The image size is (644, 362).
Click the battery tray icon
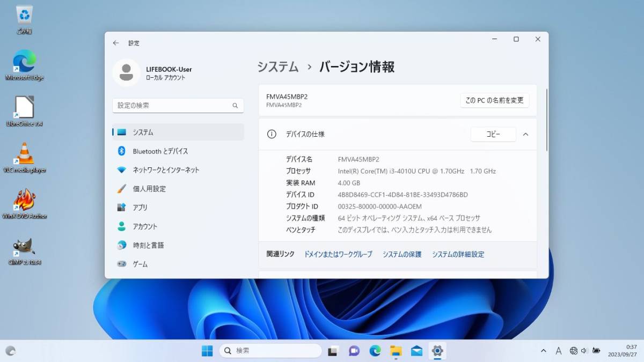[x=596, y=351]
